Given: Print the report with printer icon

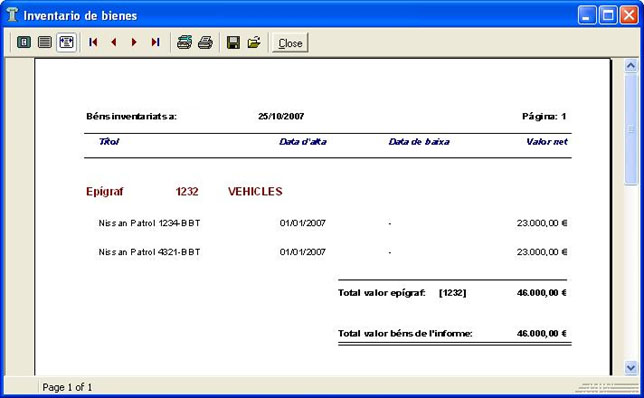Looking at the screenshot, I should coord(205,42).
